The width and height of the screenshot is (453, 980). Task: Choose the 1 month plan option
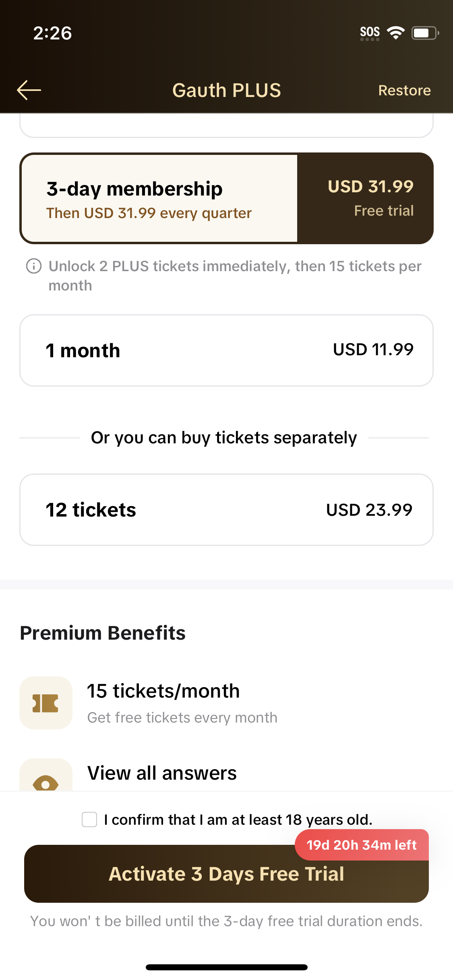[x=226, y=350]
